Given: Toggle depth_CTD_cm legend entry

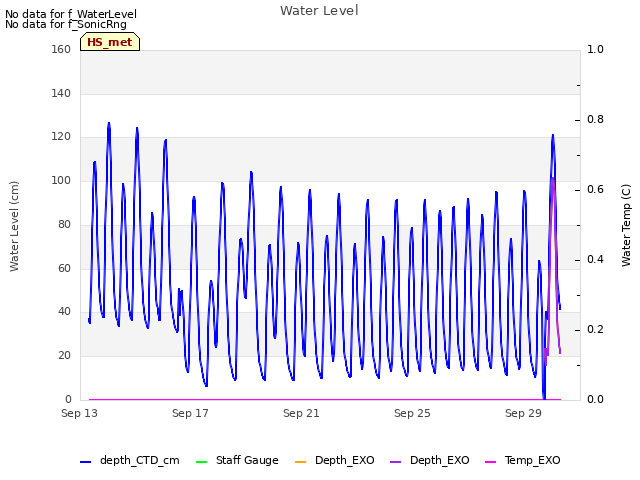Looking at the screenshot, I should (130, 460).
